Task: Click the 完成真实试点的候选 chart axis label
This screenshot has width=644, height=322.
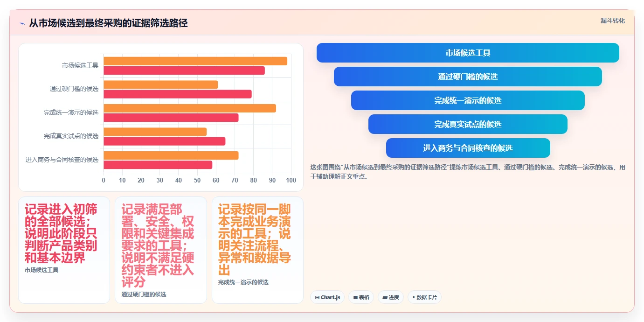Action: 71,136
